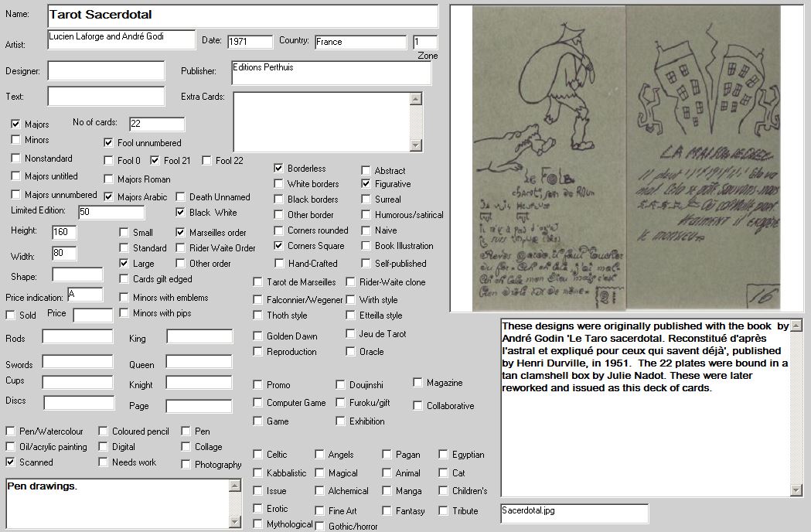811x532 pixels.
Task: Click the tarot card scan image
Action: tap(627, 159)
